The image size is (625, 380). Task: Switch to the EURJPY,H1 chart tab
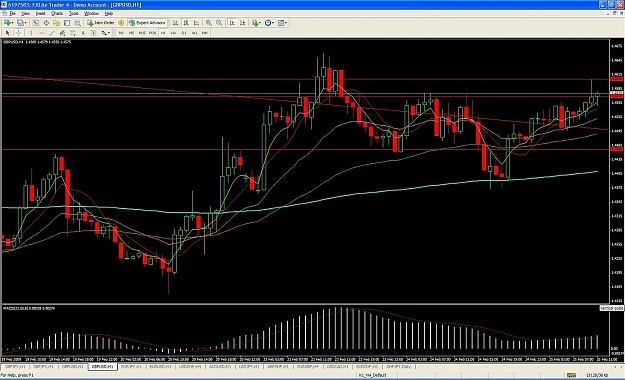point(131,366)
